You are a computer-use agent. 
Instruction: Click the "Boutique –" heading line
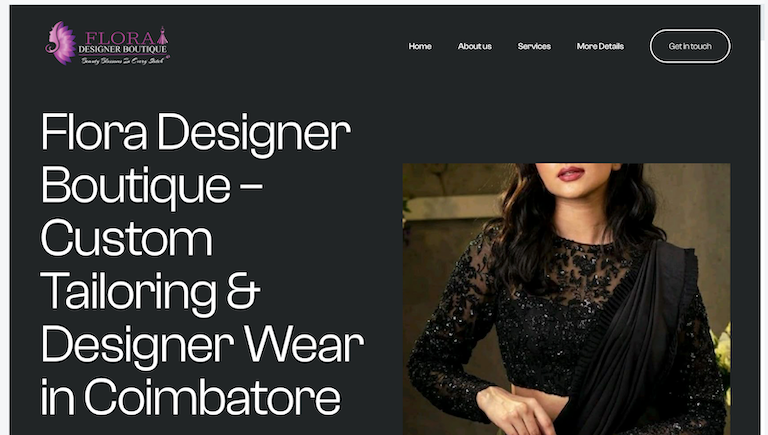(151, 185)
